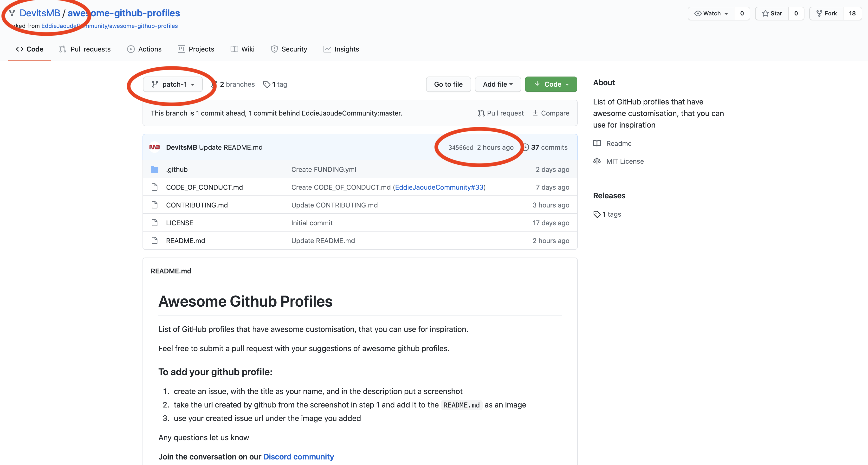Open the .github folder icon
The image size is (868, 465).
coord(155,169)
